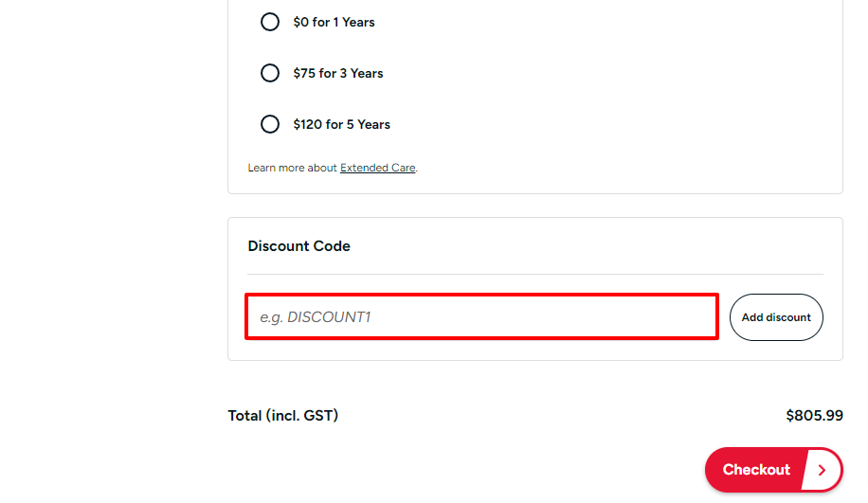Click the $805.99 total amount
868x503 pixels.
tap(814, 415)
